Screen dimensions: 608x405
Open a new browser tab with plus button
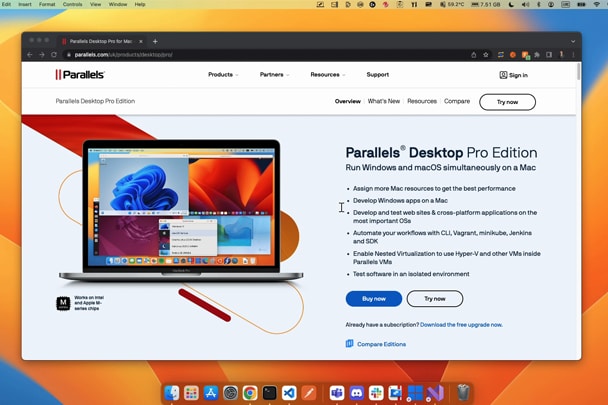155,41
